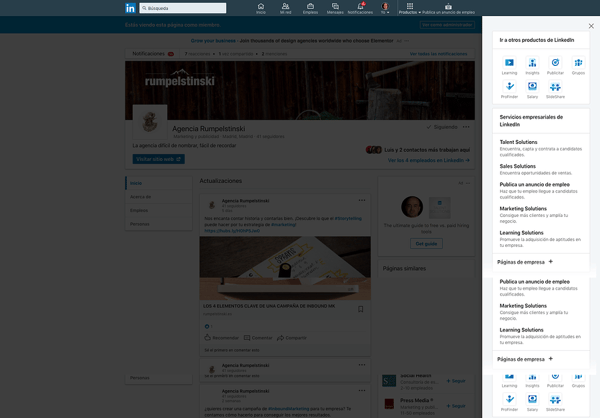Select the Personas tab directly below Empleos
Viewport: 600px width, 418px height.
click(x=158, y=224)
